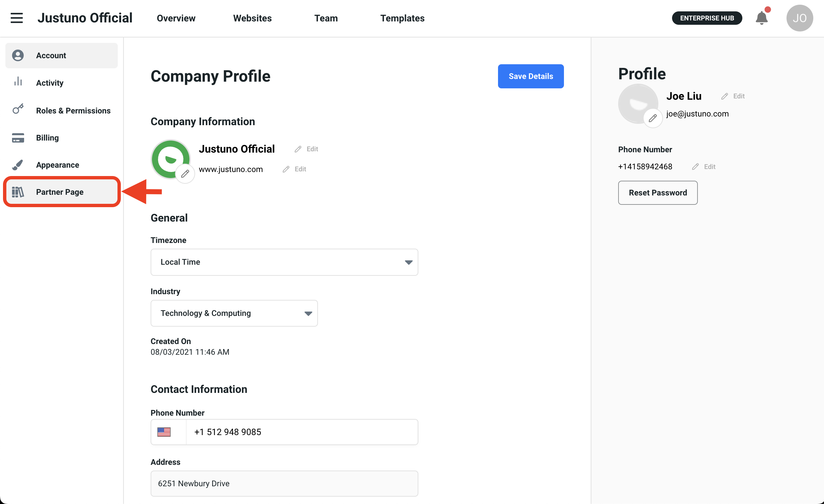The image size is (824, 504).
Task: Open the Industry dropdown
Action: (x=234, y=313)
